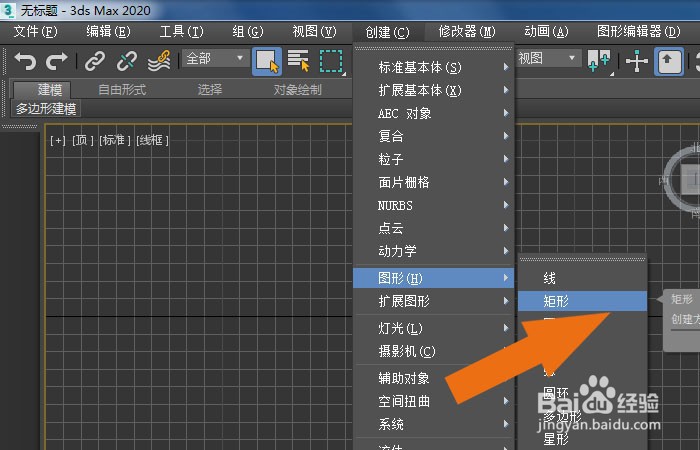Click the ViewCube in the viewport
This screenshot has width=700, height=450.
[x=683, y=181]
